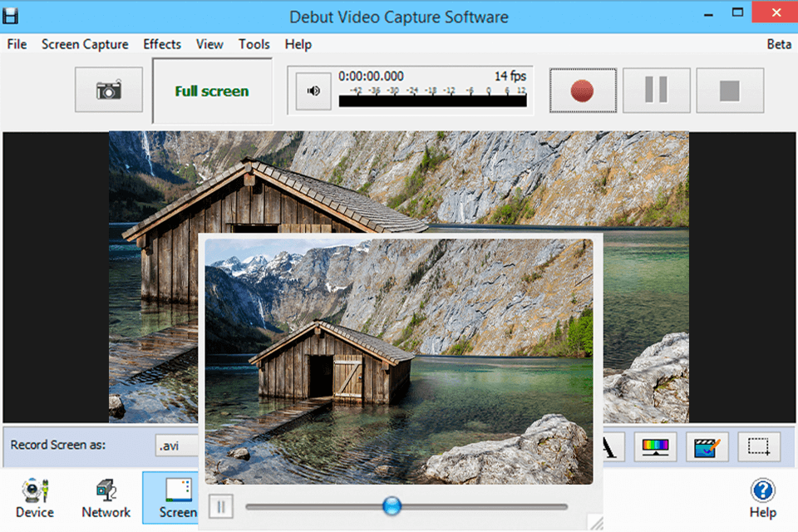Click the audio level meter bar
Image resolution: width=798 pixels, height=532 pixels.
[x=432, y=101]
